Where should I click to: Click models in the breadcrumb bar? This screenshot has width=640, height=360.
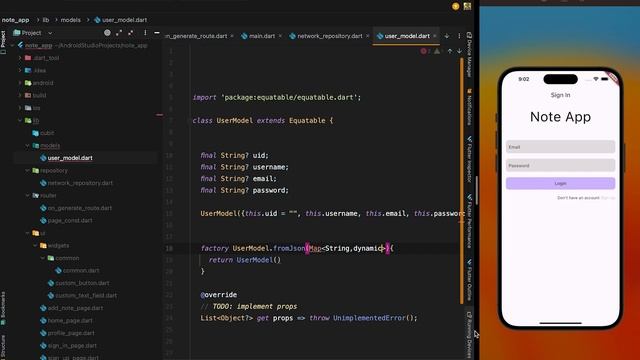[71, 20]
